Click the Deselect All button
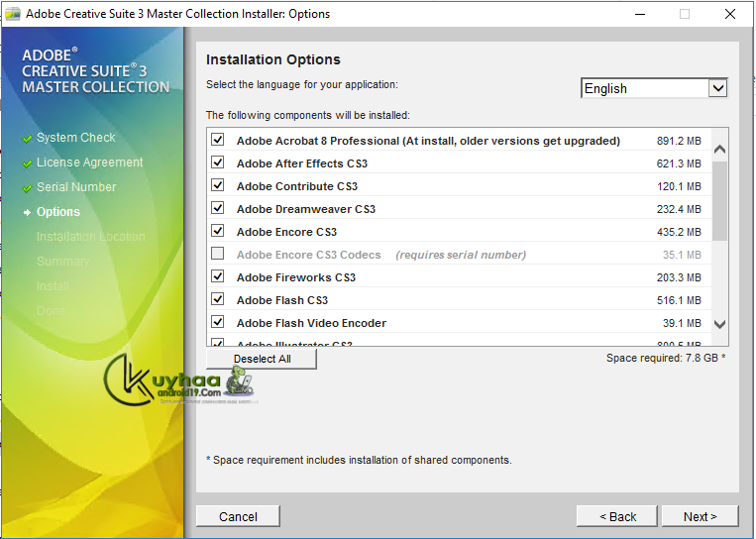Viewport: 756px width, 539px height. coord(262,359)
